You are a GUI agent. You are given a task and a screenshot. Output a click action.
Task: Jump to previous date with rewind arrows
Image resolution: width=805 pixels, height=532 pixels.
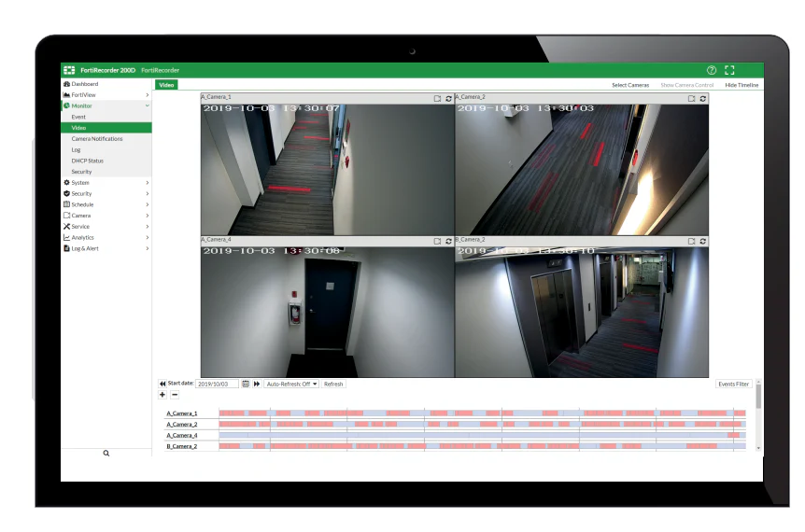162,384
